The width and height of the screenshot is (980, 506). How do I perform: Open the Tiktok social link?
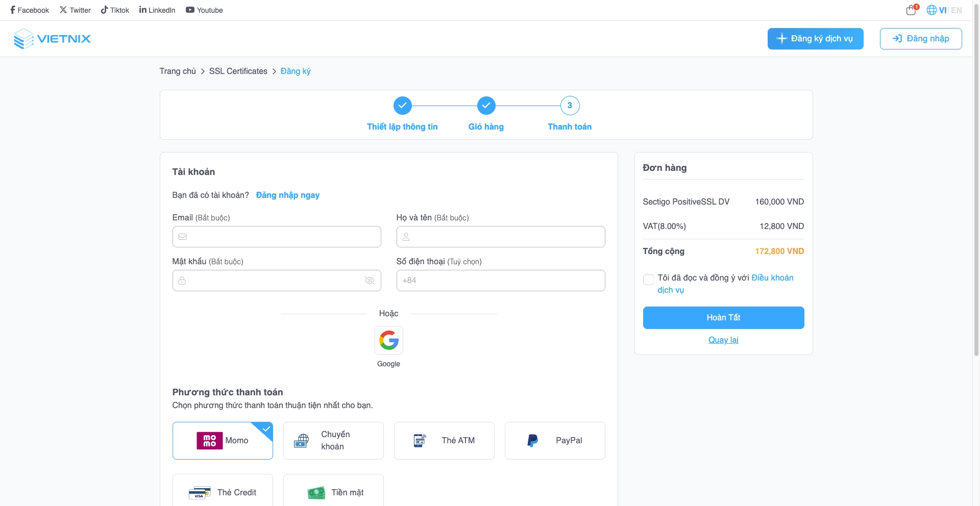[115, 10]
